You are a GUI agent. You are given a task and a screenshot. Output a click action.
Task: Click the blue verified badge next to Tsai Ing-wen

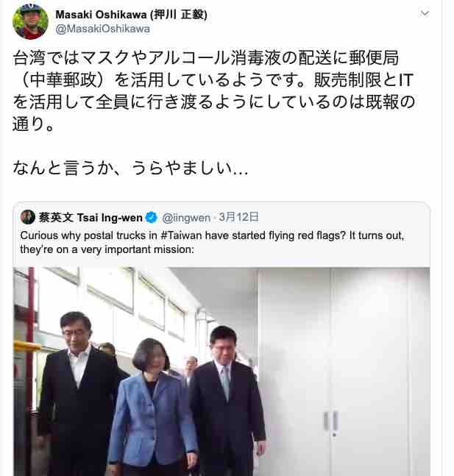click(152, 217)
